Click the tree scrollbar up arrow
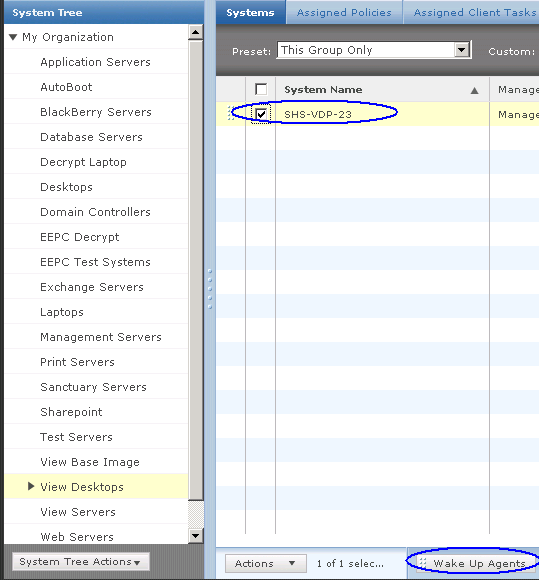 pos(195,33)
